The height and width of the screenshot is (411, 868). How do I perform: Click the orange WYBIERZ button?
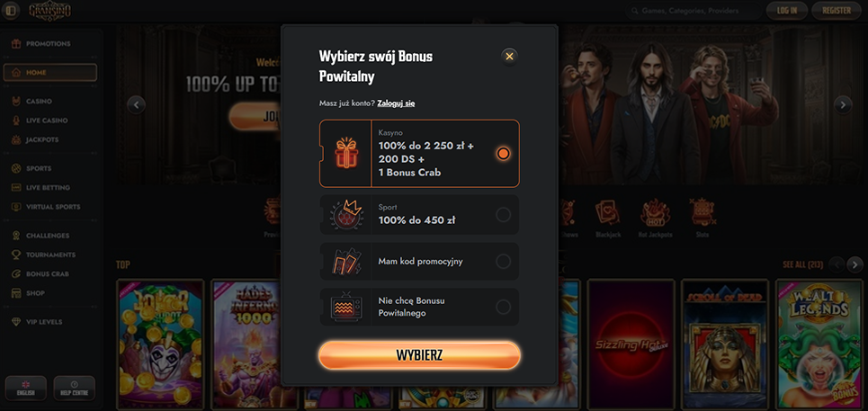[419, 355]
